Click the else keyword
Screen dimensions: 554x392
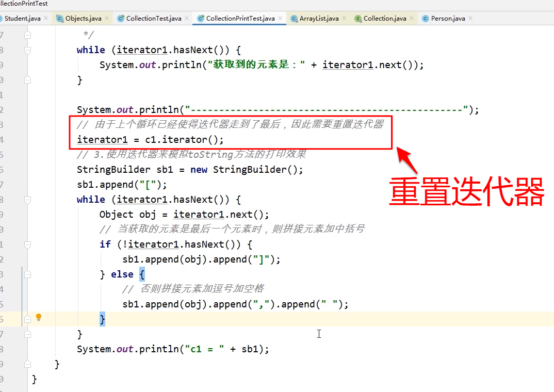tap(122, 274)
